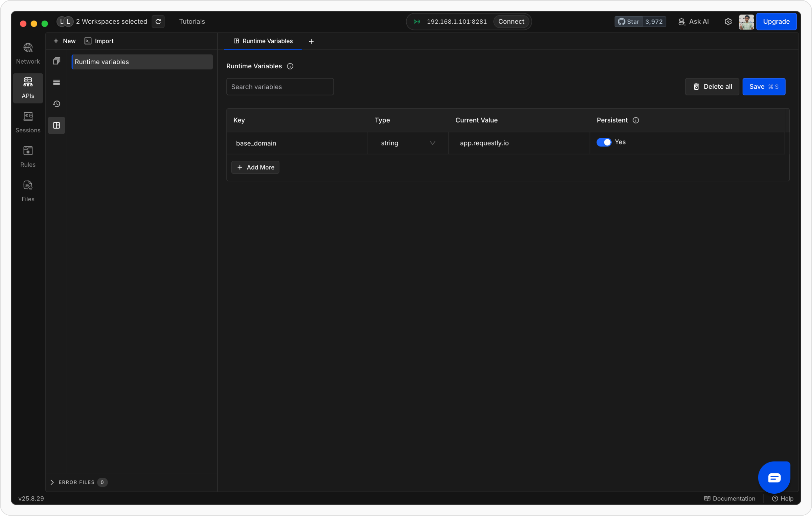Screen dimensions: 812x516
Task: Open the string type dropdown
Action: click(408, 143)
